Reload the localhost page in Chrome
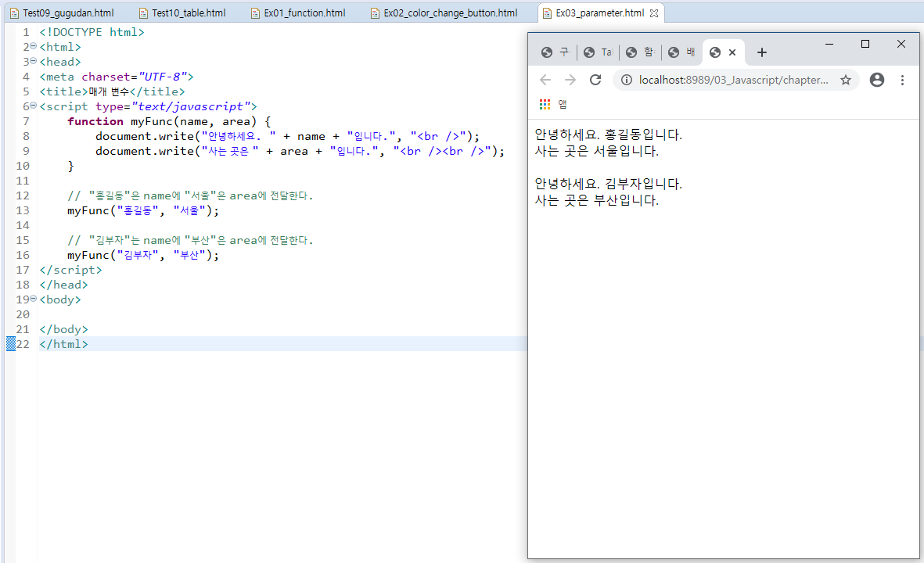This screenshot has height=563, width=924. click(x=595, y=80)
